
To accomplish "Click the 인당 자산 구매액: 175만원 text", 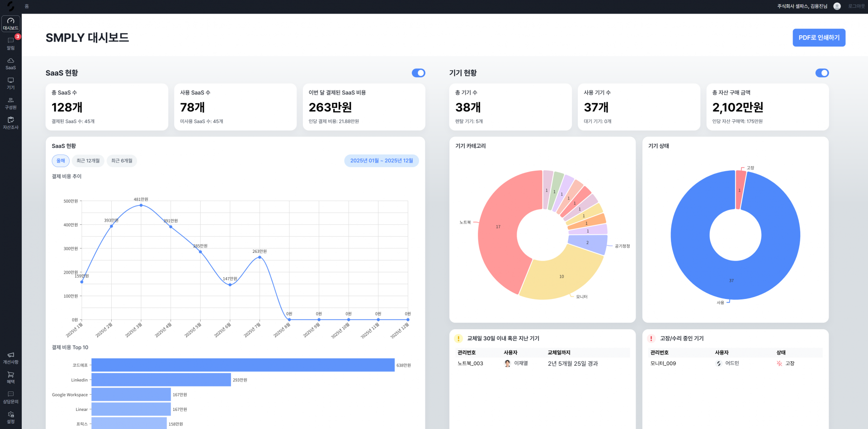I will 737,121.
